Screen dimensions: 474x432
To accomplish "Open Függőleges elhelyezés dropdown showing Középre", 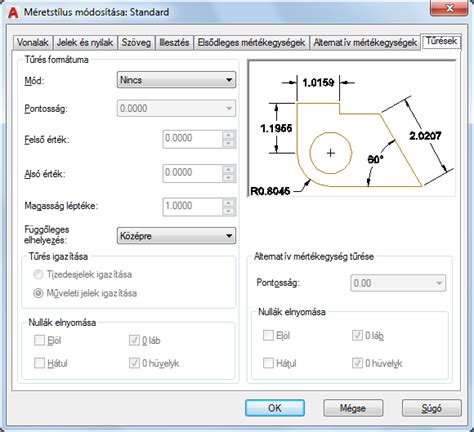I will tap(176, 236).
